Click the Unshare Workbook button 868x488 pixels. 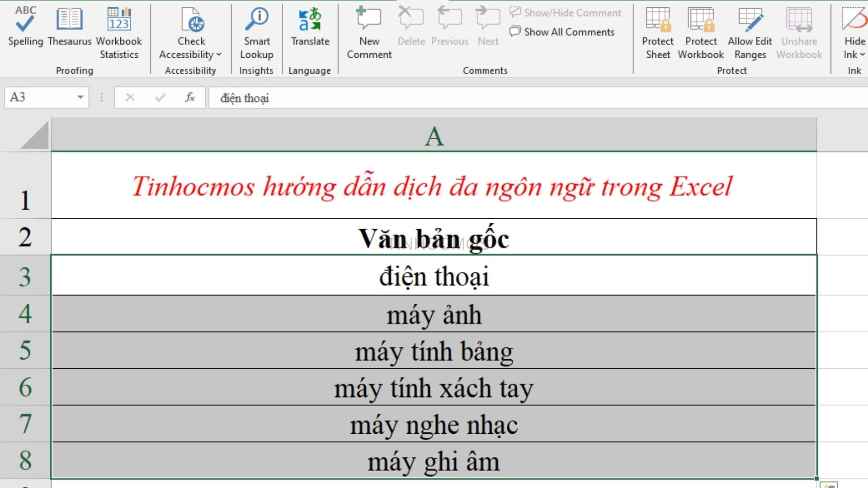click(x=799, y=33)
